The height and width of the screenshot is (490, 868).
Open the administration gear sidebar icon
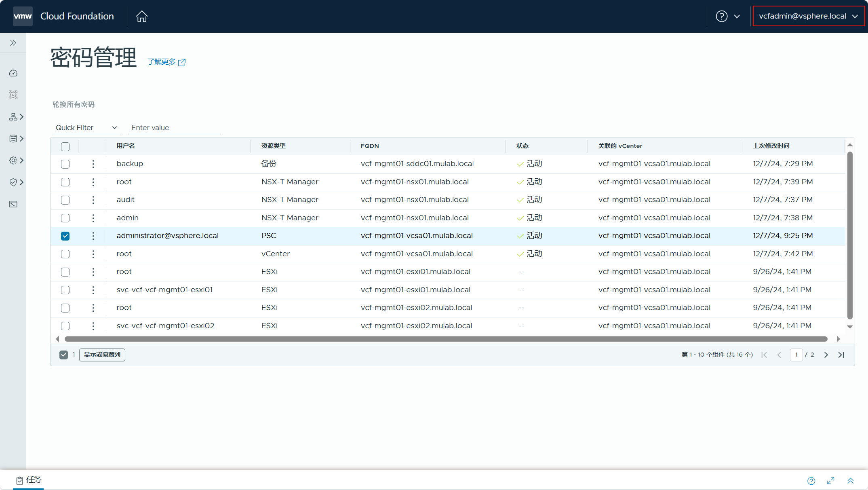pos(13,161)
